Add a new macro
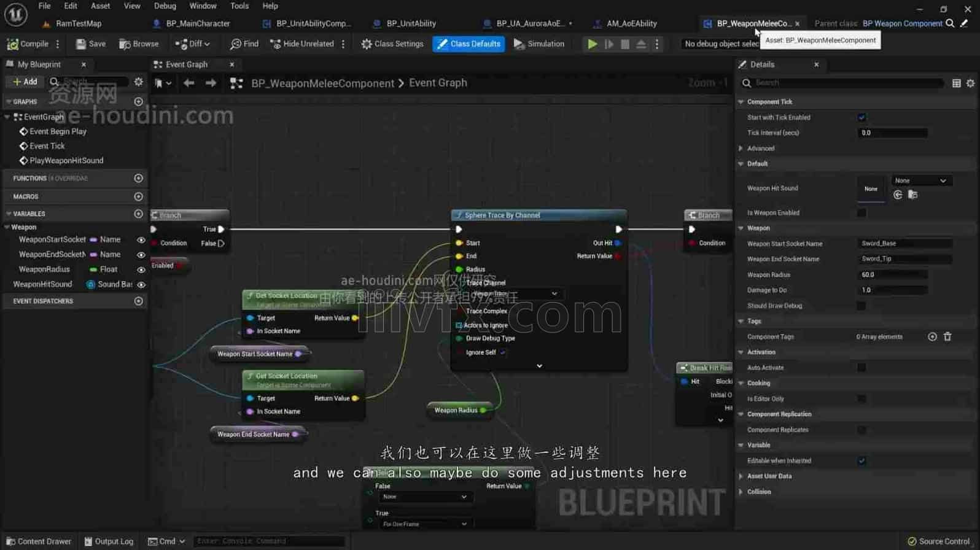Image resolution: width=980 pixels, height=550 pixels. pyautogui.click(x=139, y=196)
